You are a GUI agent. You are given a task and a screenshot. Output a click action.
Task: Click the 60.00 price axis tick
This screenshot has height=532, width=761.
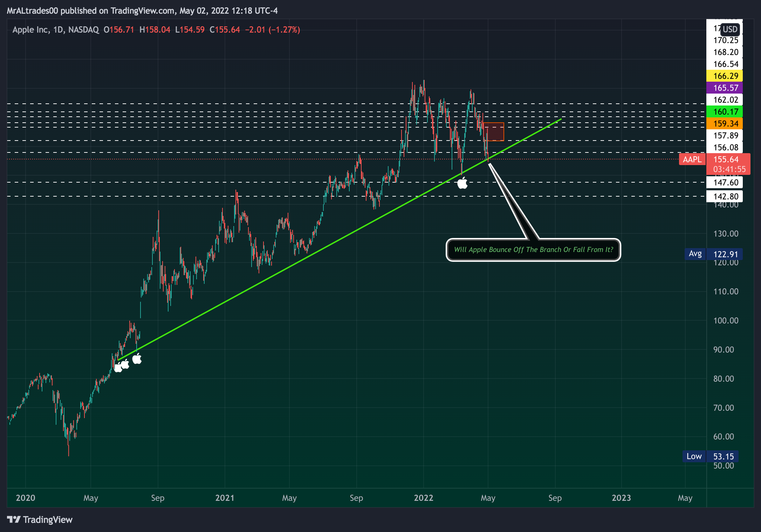tap(724, 436)
